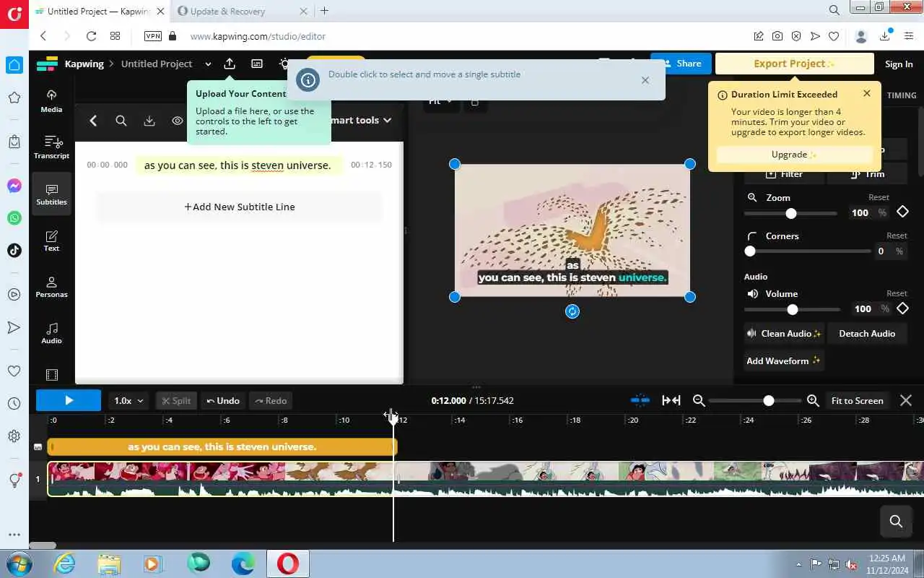The height and width of the screenshot is (578, 924).
Task: Open the Fit canvas zoom dropdown
Action: [440, 102]
